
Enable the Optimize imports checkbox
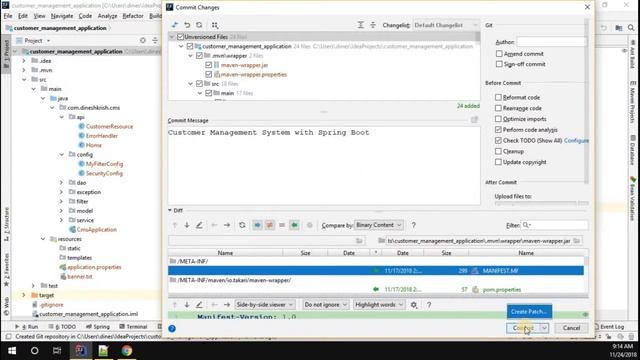click(498, 119)
